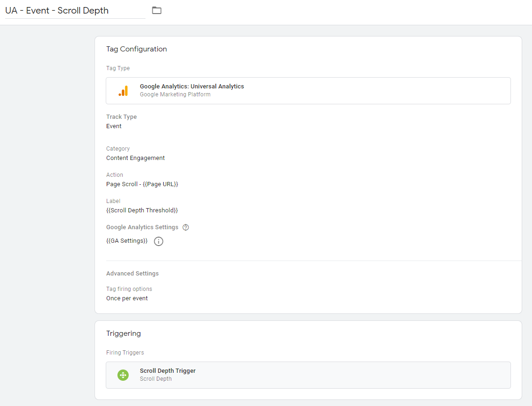The width and height of the screenshot is (532, 406).
Task: Click the Page Scroll action value
Action: 142,184
